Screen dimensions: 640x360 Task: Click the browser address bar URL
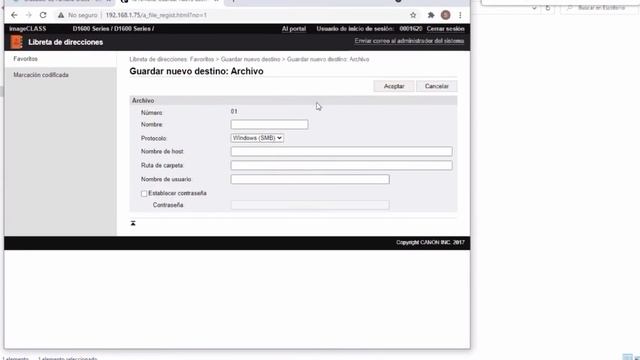point(156,15)
